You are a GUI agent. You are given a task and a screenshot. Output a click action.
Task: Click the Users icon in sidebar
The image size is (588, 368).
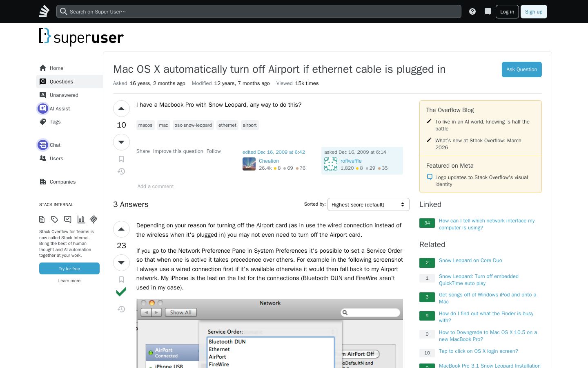[43, 158]
